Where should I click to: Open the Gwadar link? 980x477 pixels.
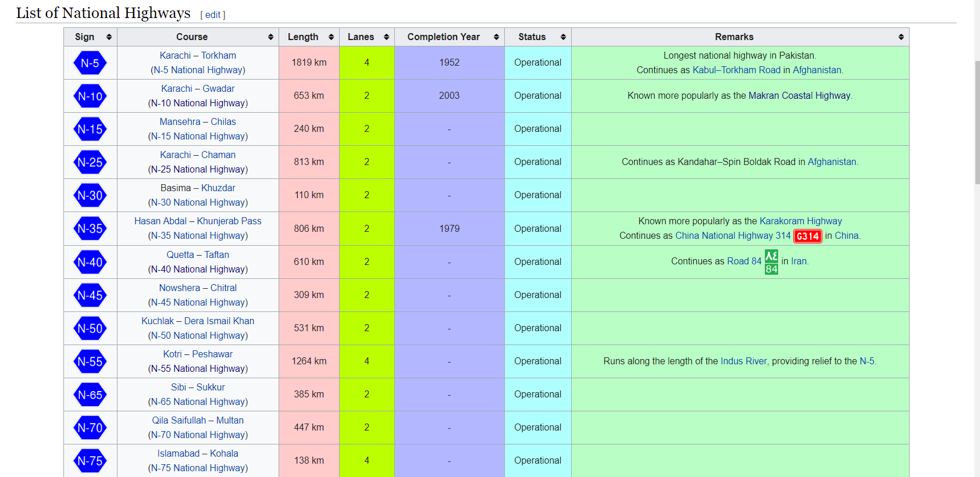(219, 88)
